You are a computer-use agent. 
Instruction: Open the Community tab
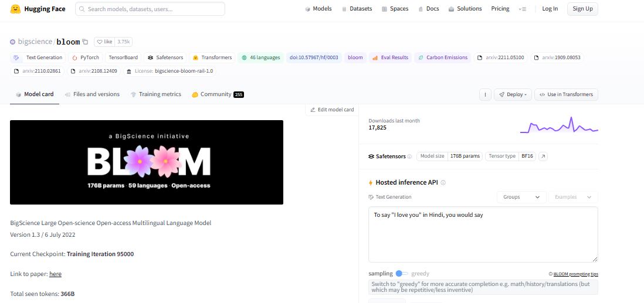coord(218,94)
